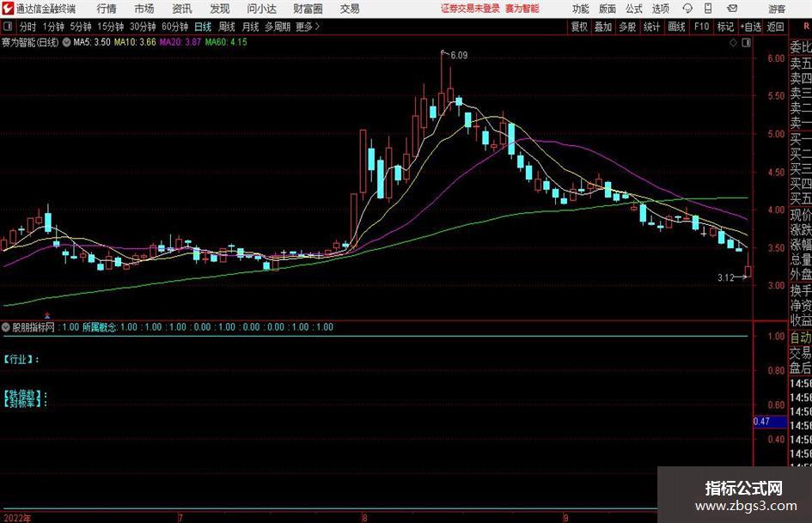Expand the MA indicator dropdown beside 赛为智能(日线)
This screenshot has height=523, width=812.
coord(66,42)
